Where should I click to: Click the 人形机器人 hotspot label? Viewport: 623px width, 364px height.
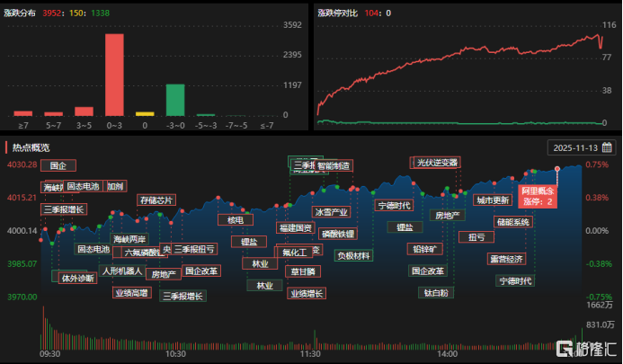121,271
